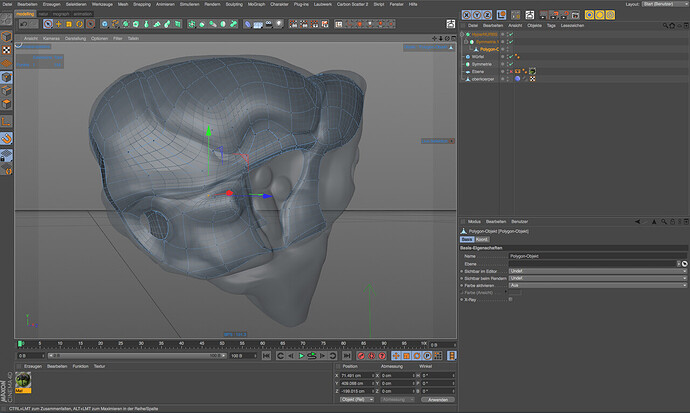Toggle Würfel enable checkmark
690x413 pixels.
[x=511, y=56]
